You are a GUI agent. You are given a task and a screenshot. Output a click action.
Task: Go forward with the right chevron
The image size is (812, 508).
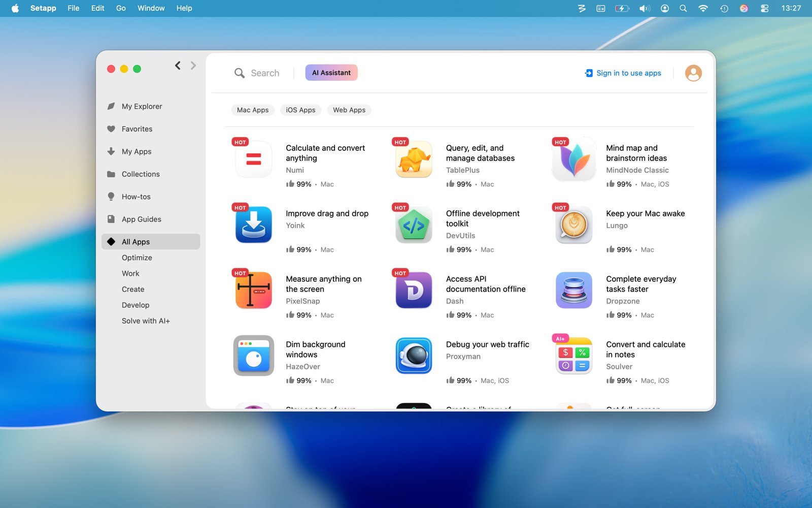193,66
